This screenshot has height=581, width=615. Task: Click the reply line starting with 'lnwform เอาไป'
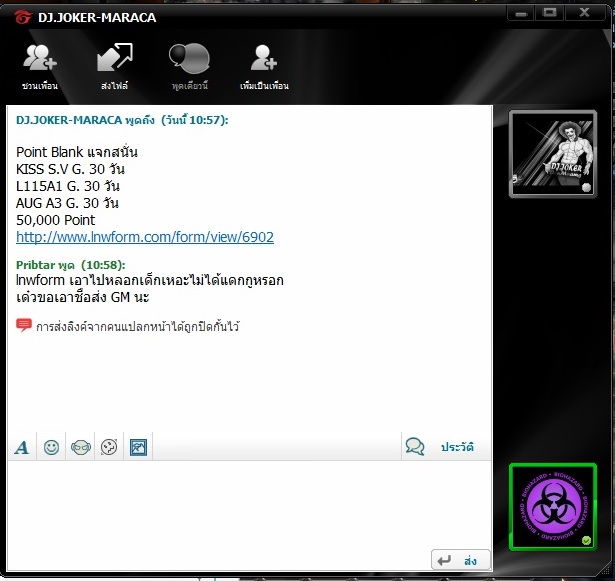click(x=150, y=280)
